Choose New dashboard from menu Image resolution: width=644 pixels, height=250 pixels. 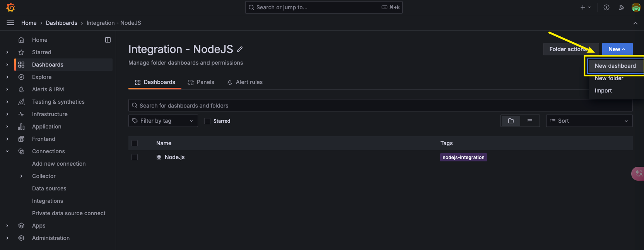point(615,66)
